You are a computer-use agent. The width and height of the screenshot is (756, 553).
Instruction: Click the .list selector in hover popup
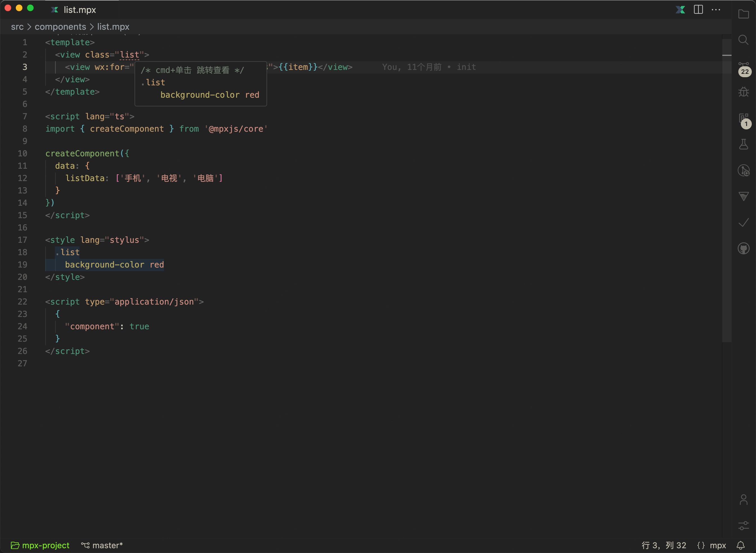pos(153,82)
